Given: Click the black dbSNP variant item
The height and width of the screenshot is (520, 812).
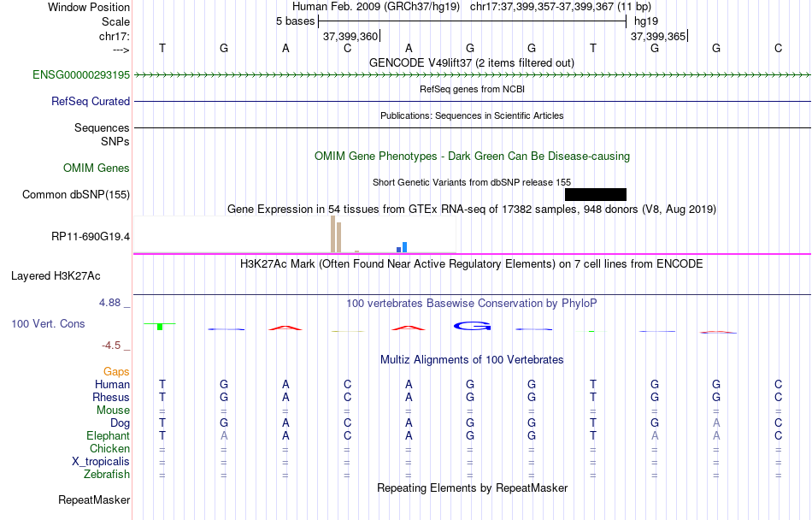Looking at the screenshot, I should pos(596,195).
